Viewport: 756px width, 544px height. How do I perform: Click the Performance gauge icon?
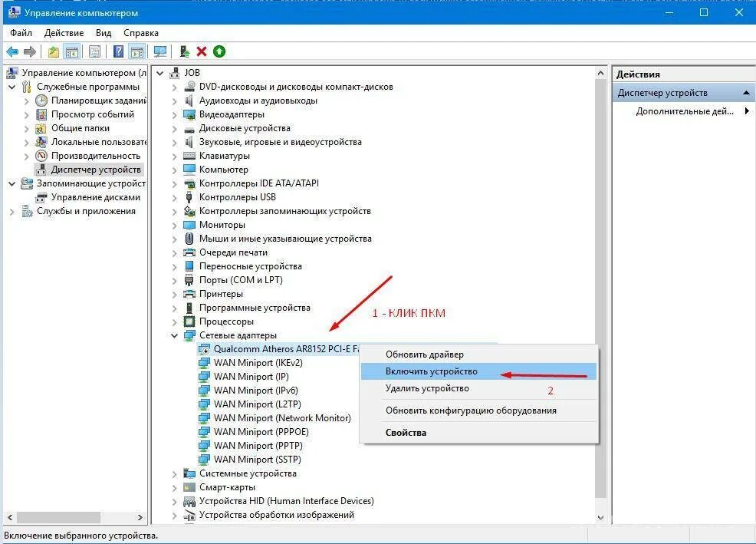point(41,156)
